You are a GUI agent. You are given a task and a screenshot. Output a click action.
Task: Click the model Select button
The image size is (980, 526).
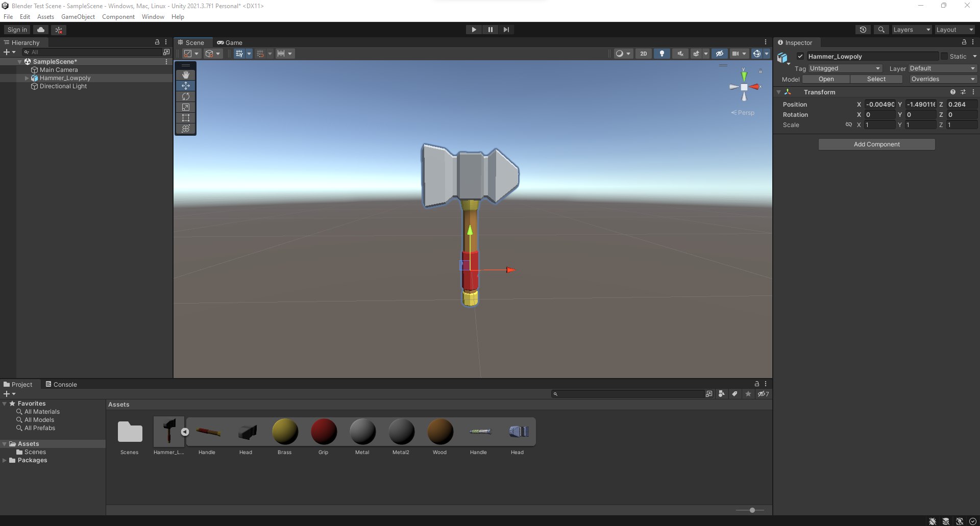[x=876, y=79]
